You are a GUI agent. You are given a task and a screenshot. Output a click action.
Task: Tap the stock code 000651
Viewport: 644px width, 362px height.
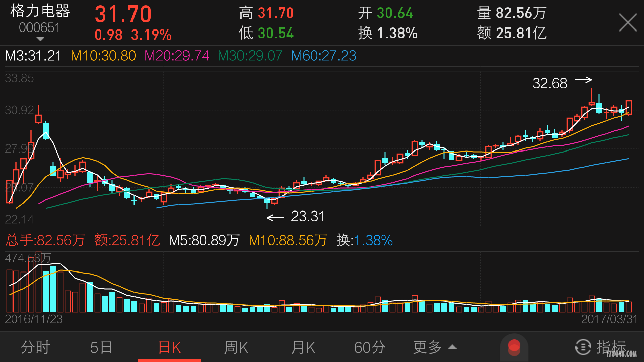[39, 28]
